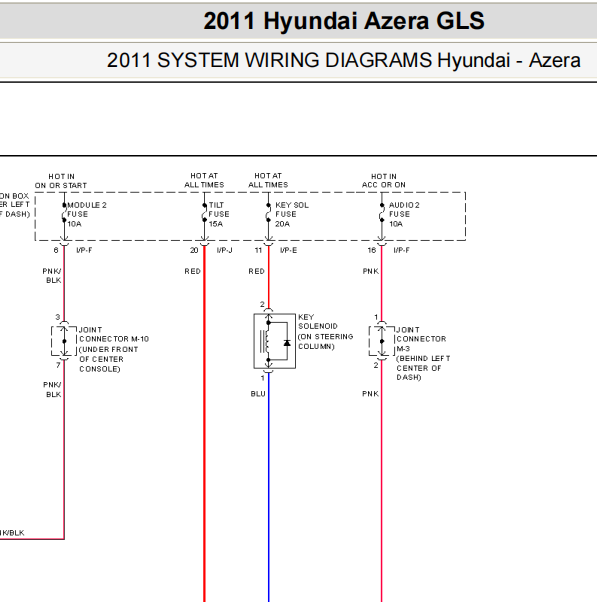Click the "I/P-E" connector label
The height and width of the screenshot is (602, 597).
click(x=288, y=250)
